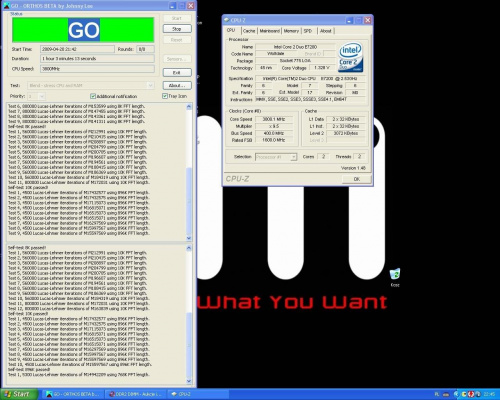Switch to the DDR2 DIMM taskbar item
Viewport: 500px width, 400px height.
tap(135, 394)
